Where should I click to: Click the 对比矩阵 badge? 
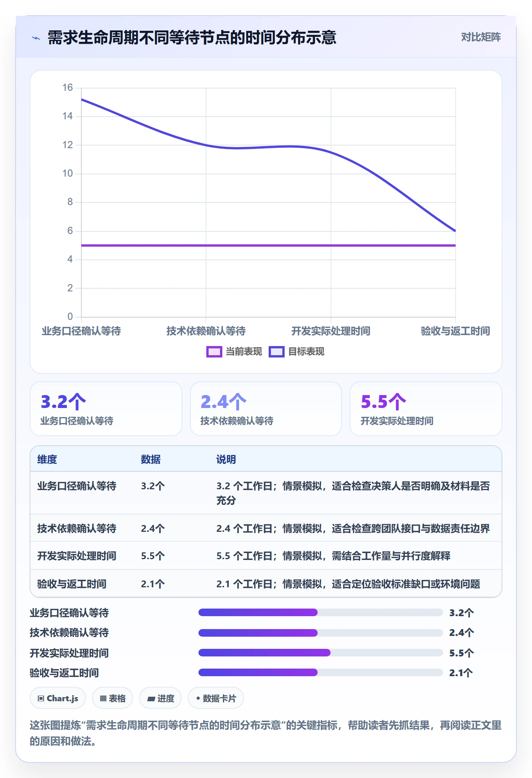coord(481,37)
